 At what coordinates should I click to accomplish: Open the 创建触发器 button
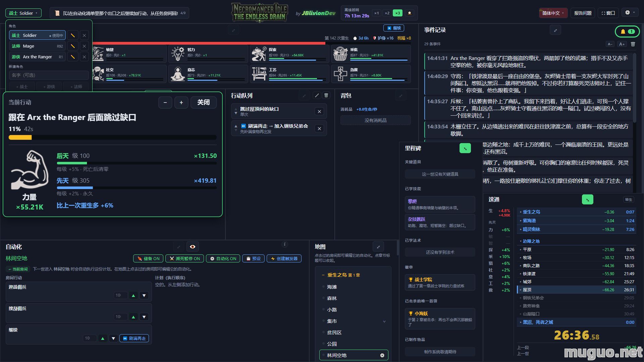coord(284,258)
